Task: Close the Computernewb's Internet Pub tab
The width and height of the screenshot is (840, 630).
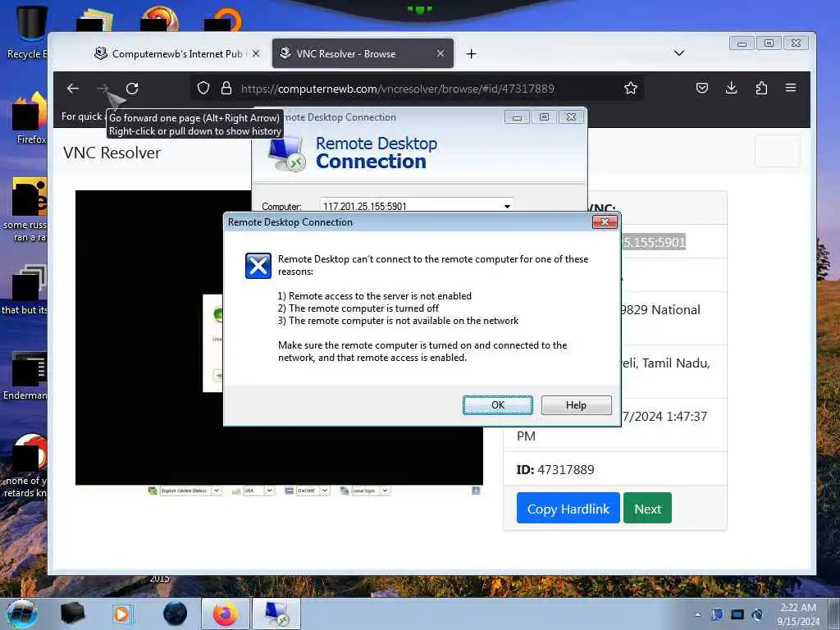Action: 256,53
